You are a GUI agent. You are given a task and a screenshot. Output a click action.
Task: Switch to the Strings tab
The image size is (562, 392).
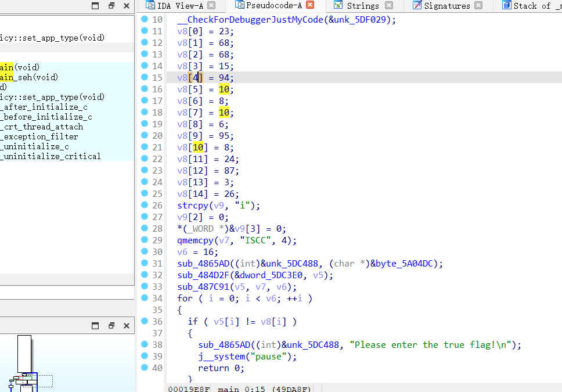pyautogui.click(x=363, y=6)
